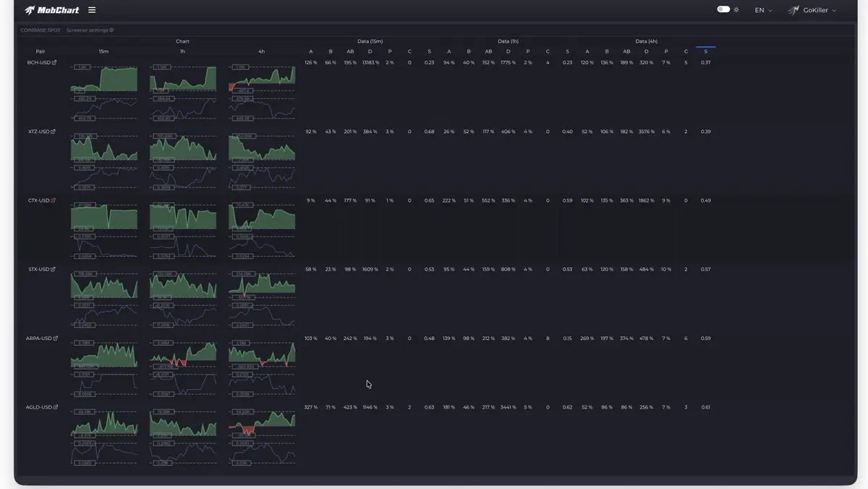Sort by D column in Data (15m)
868x489 pixels.
370,51
